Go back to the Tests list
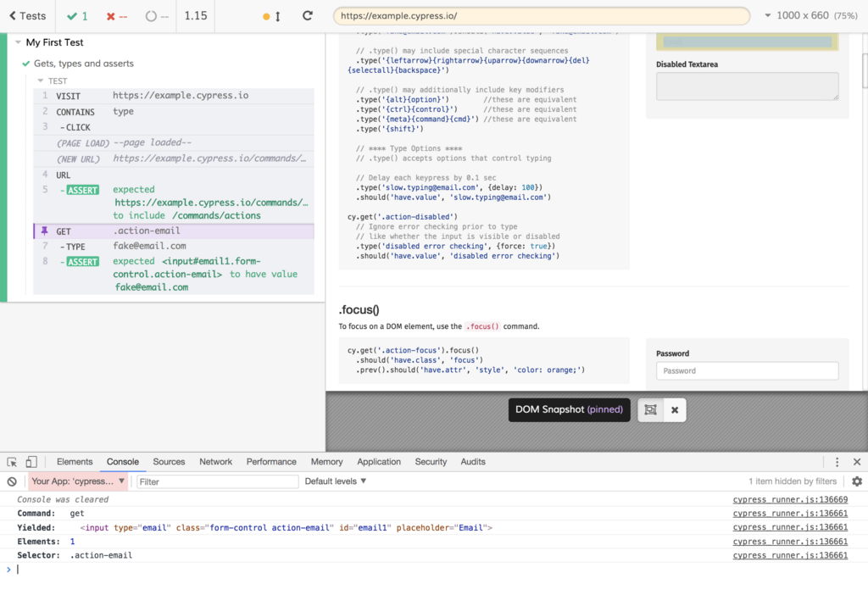 [x=28, y=16]
